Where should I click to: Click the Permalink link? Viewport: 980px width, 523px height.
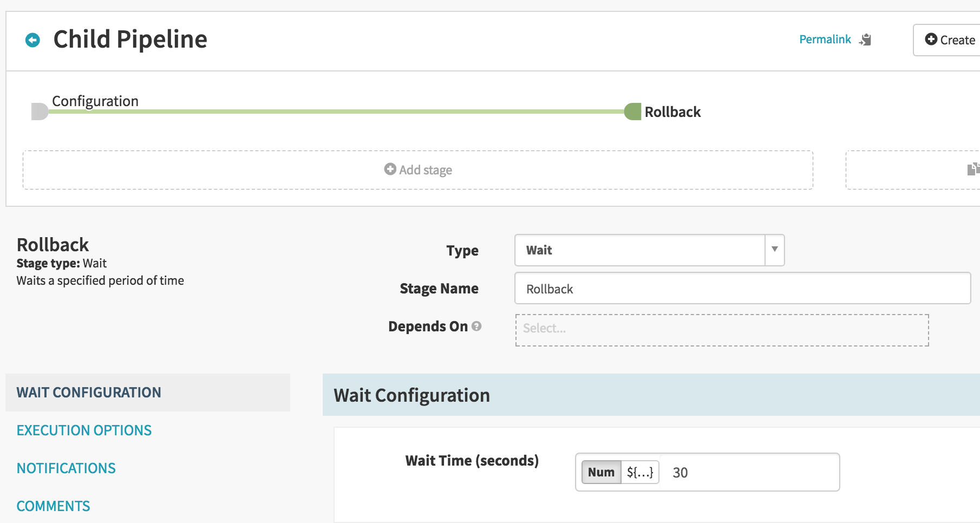click(825, 40)
